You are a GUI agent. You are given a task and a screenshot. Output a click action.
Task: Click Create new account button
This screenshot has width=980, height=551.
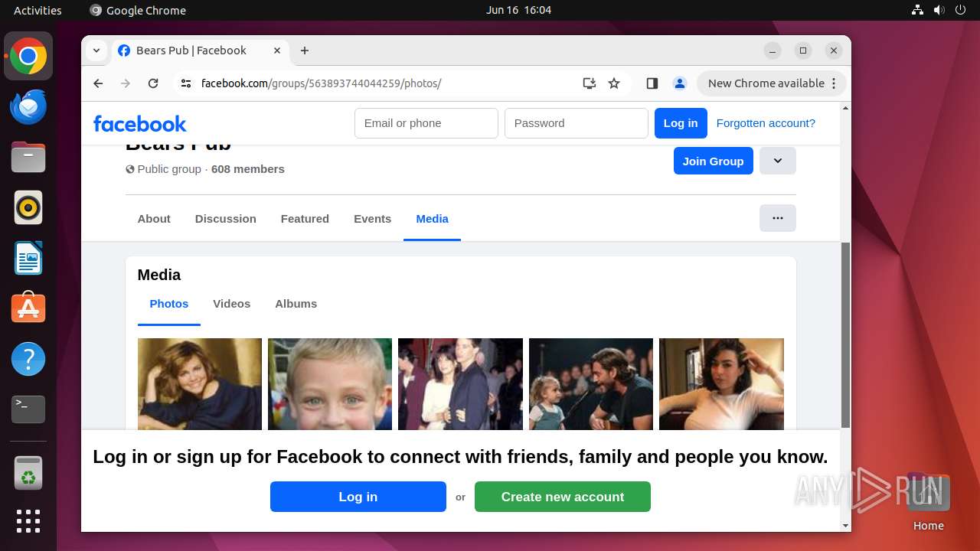coord(563,497)
